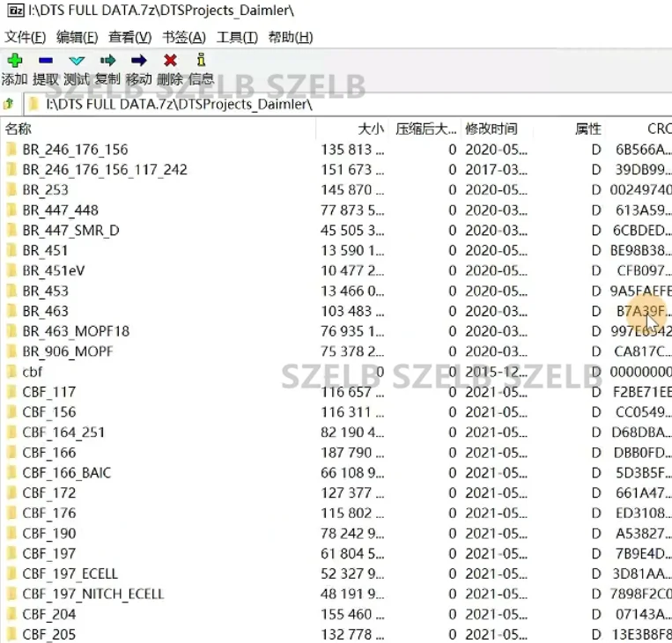Open the Tools (工具) menu
This screenshot has width=672, height=643.
pos(237,37)
